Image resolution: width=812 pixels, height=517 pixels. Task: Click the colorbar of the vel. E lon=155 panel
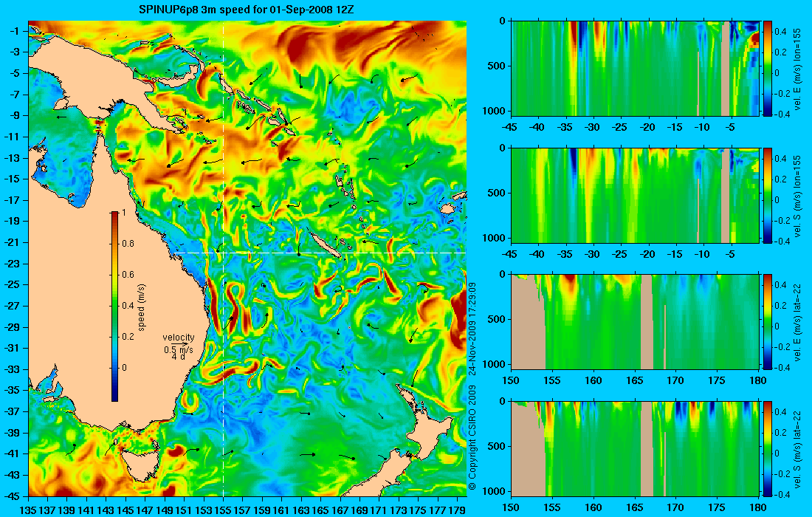point(768,69)
